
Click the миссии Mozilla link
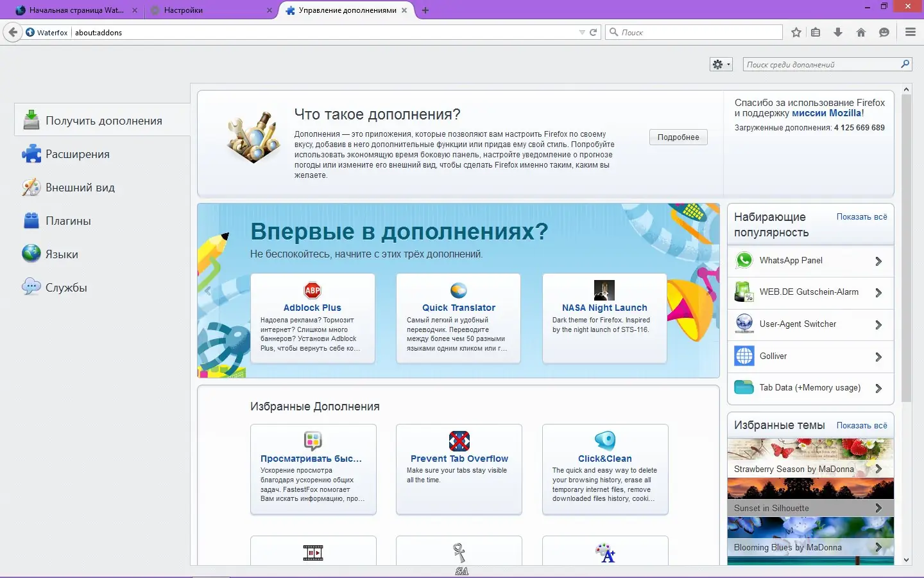826,113
